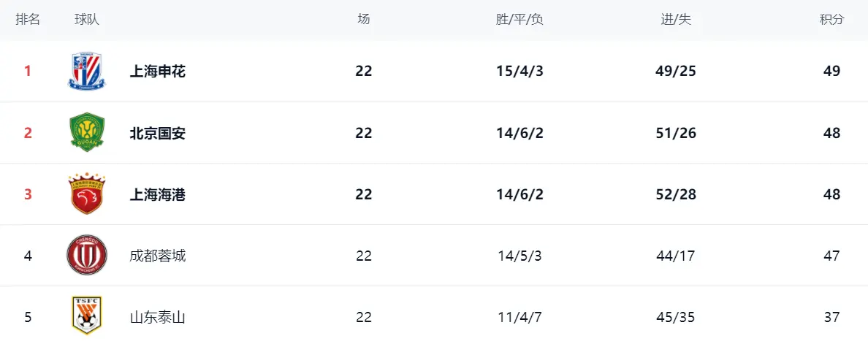868x344 pixels.
Task: Click the Shanghai Shenhua team logo
Action: coord(86,71)
